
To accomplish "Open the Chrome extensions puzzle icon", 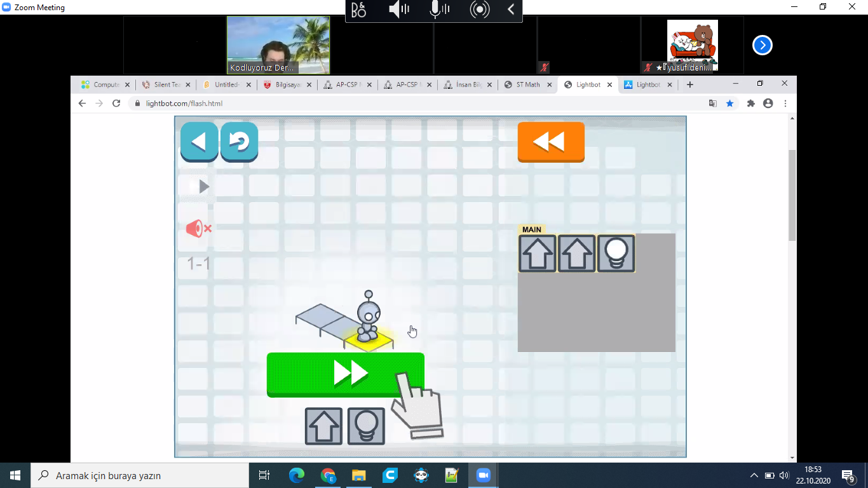I will pyautogui.click(x=751, y=103).
